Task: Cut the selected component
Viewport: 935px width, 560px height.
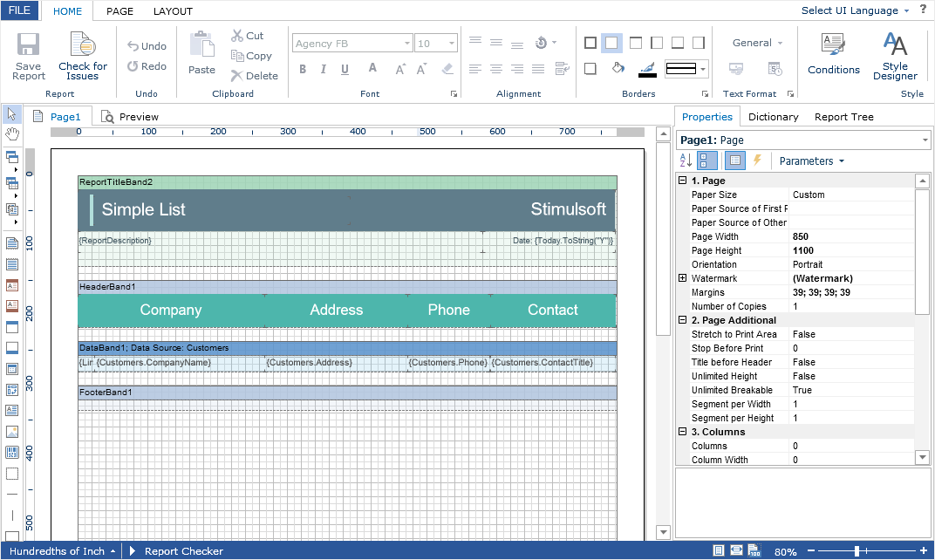Action: pos(247,36)
